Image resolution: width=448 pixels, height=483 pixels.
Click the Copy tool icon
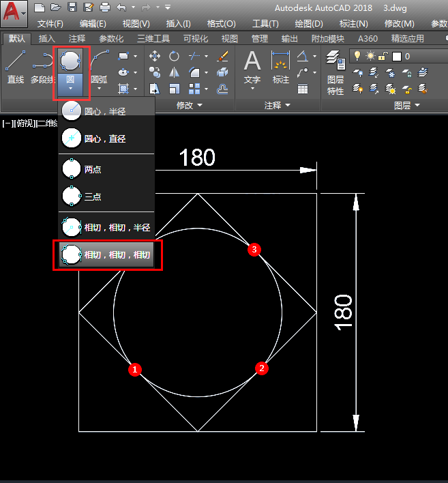pyautogui.click(x=155, y=72)
